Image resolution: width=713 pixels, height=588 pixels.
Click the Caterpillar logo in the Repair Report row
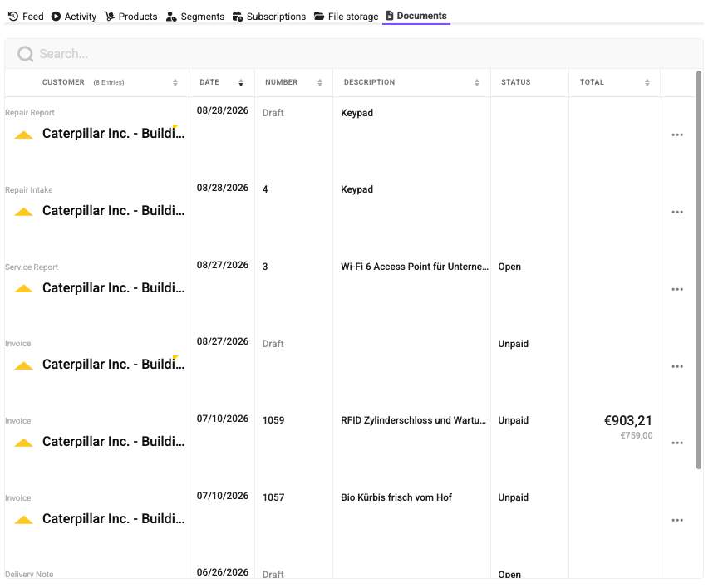(x=23, y=135)
